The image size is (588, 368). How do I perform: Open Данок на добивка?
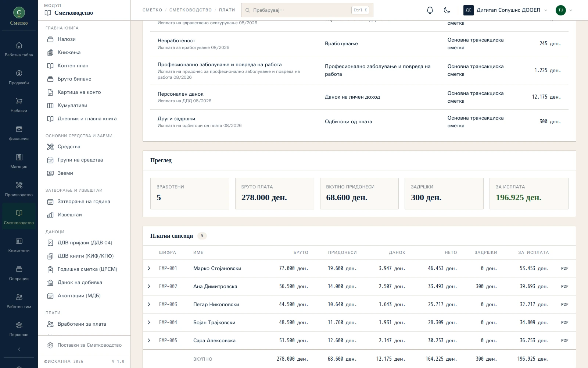click(x=84, y=282)
